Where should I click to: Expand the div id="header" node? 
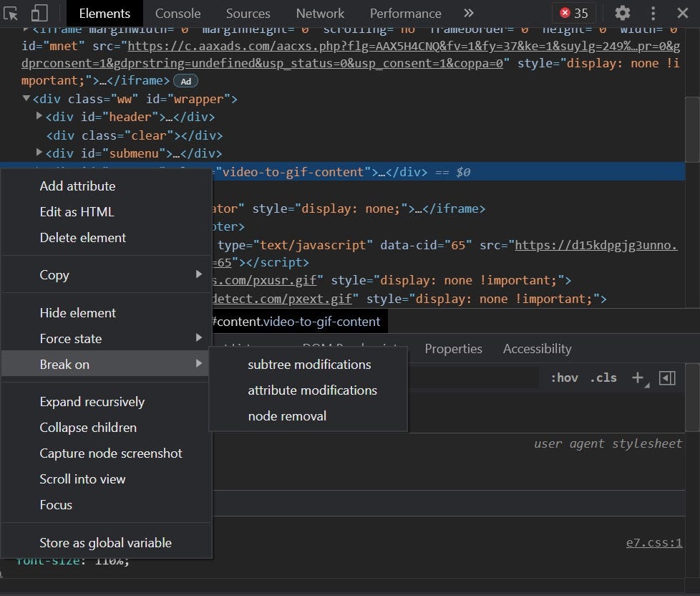coord(39,117)
